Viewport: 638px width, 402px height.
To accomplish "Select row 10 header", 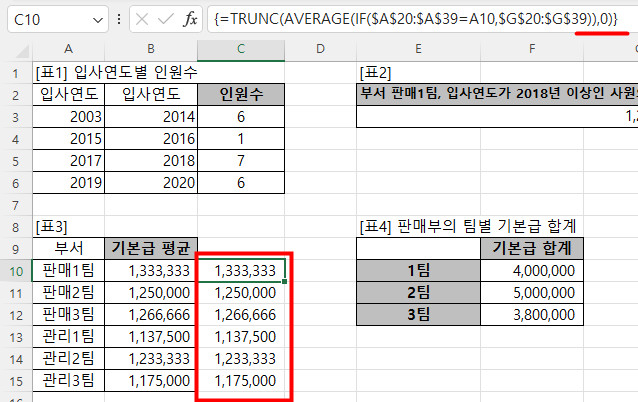I will coord(16,270).
